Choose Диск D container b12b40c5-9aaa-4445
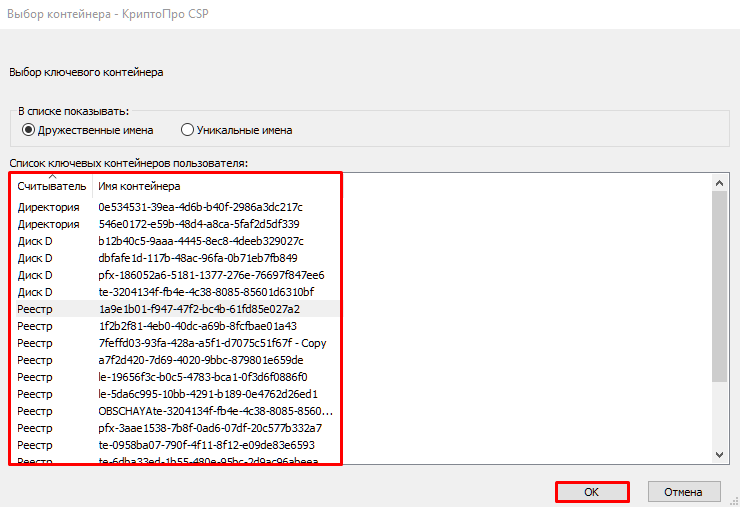Viewport: 740px width, 507px height. click(x=200, y=241)
